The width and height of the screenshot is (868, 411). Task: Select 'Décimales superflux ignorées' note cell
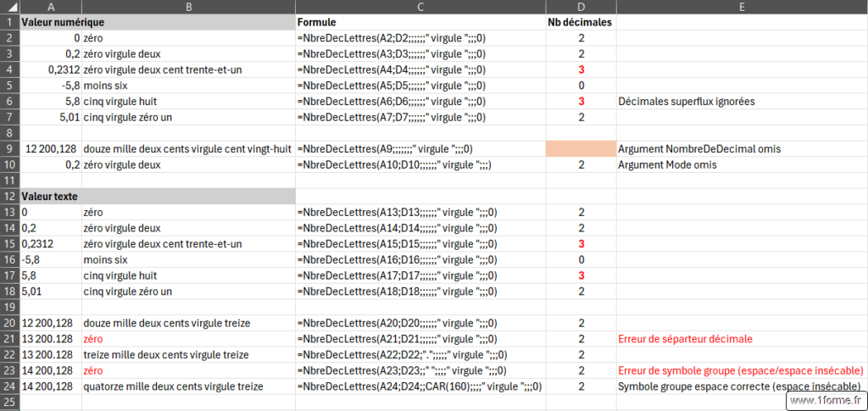(x=743, y=102)
